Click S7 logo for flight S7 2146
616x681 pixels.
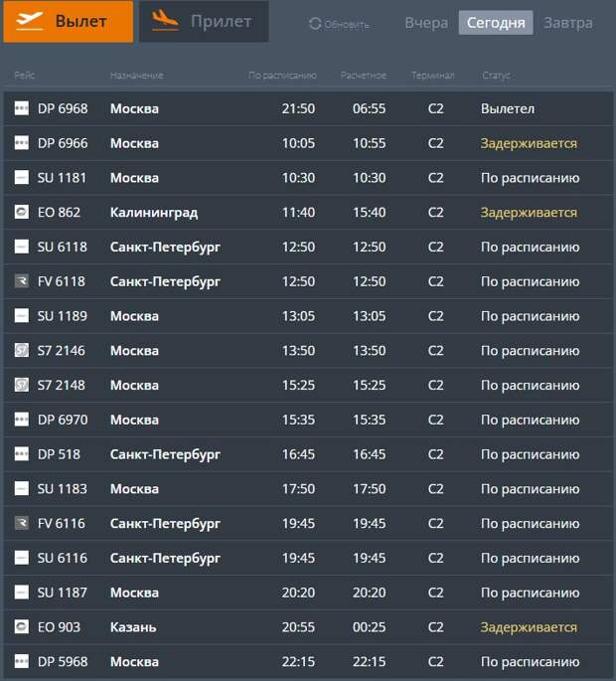click(22, 351)
